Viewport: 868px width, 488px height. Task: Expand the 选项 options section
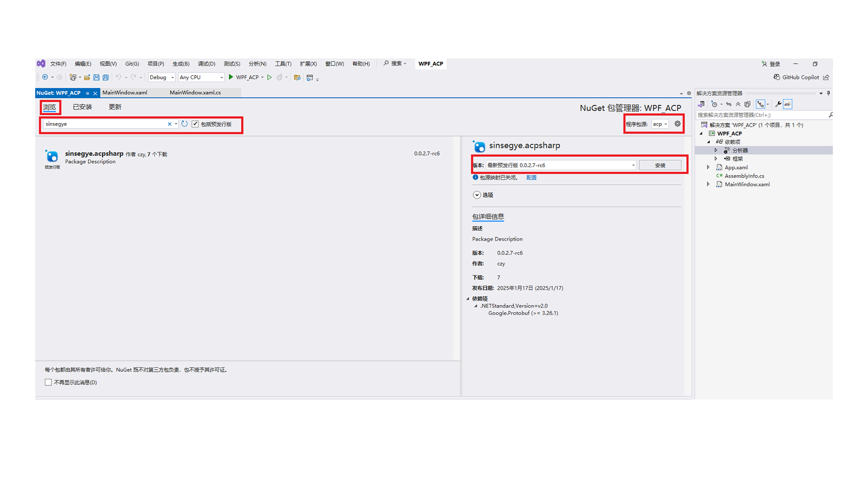coord(477,195)
